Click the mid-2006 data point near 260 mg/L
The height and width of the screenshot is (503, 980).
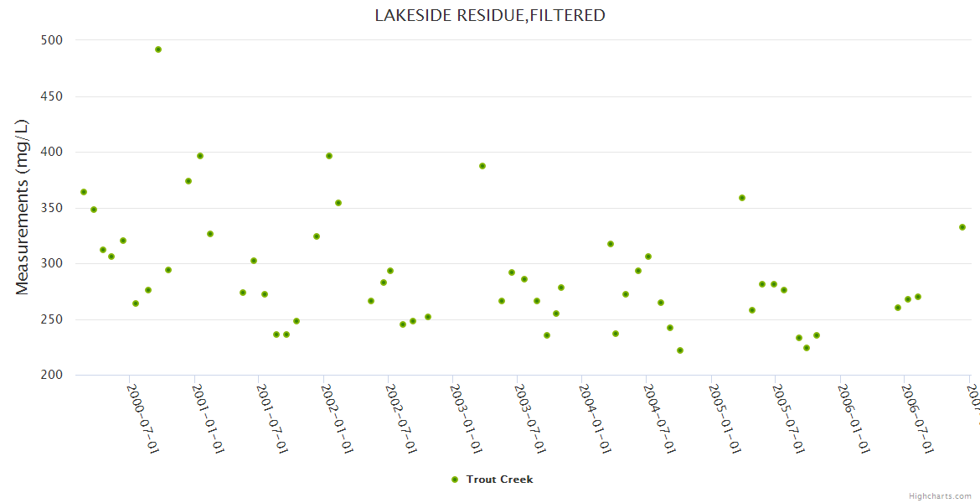point(898,308)
